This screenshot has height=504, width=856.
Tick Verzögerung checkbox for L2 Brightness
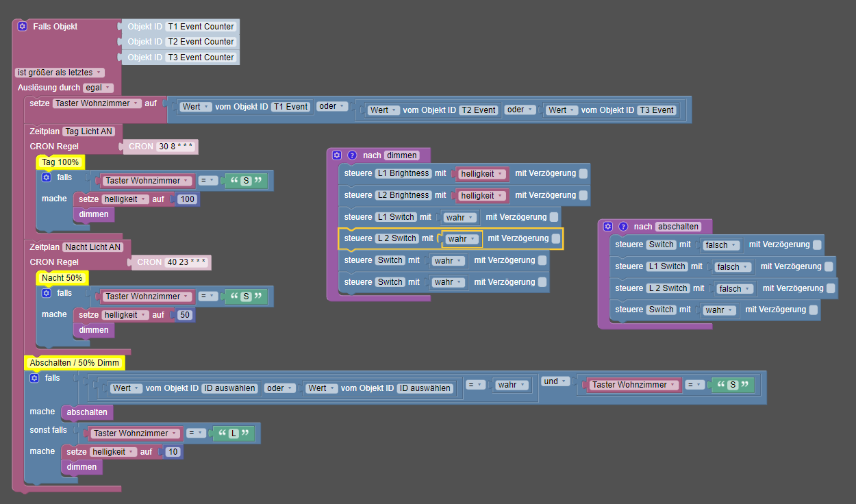(583, 195)
